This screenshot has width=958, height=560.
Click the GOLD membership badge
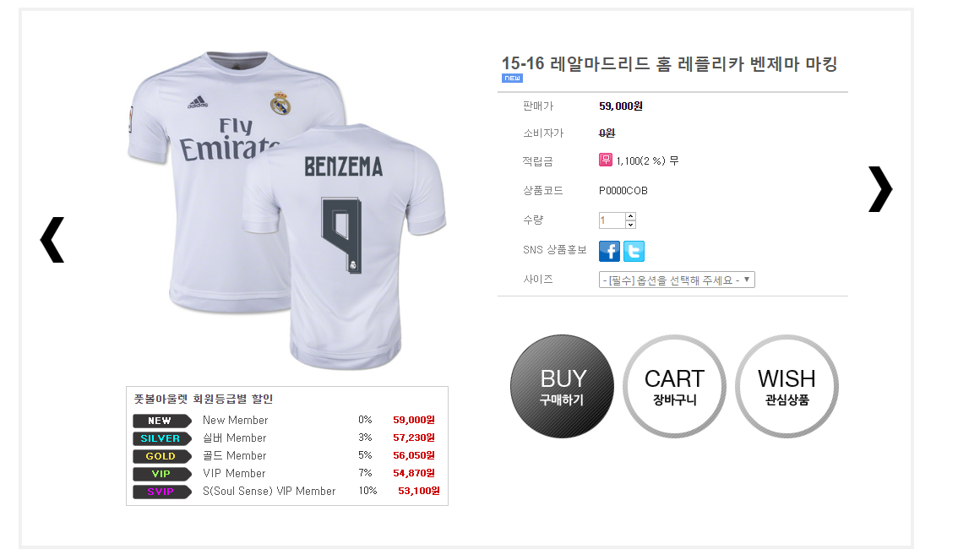tap(161, 456)
